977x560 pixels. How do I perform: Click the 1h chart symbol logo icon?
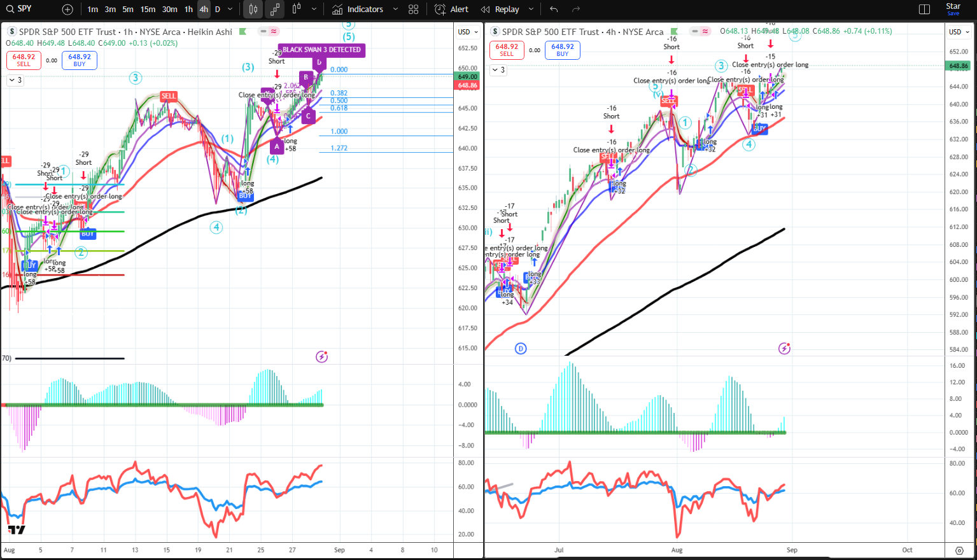12,31
